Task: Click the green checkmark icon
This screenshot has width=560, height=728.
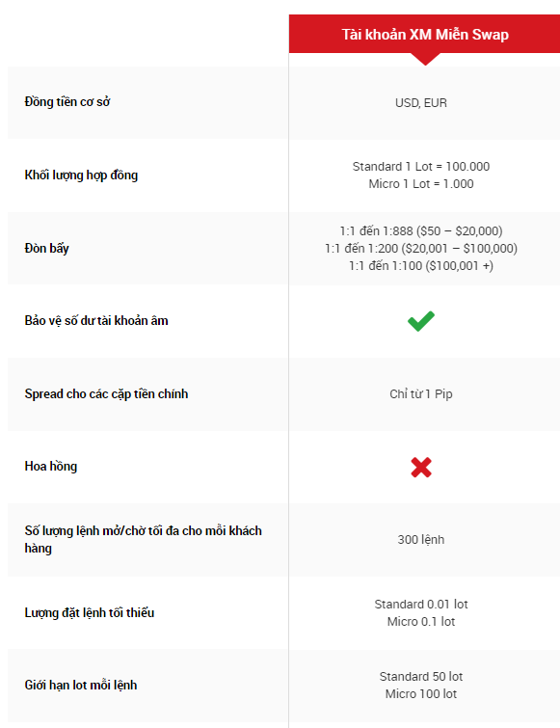Action: tap(421, 321)
